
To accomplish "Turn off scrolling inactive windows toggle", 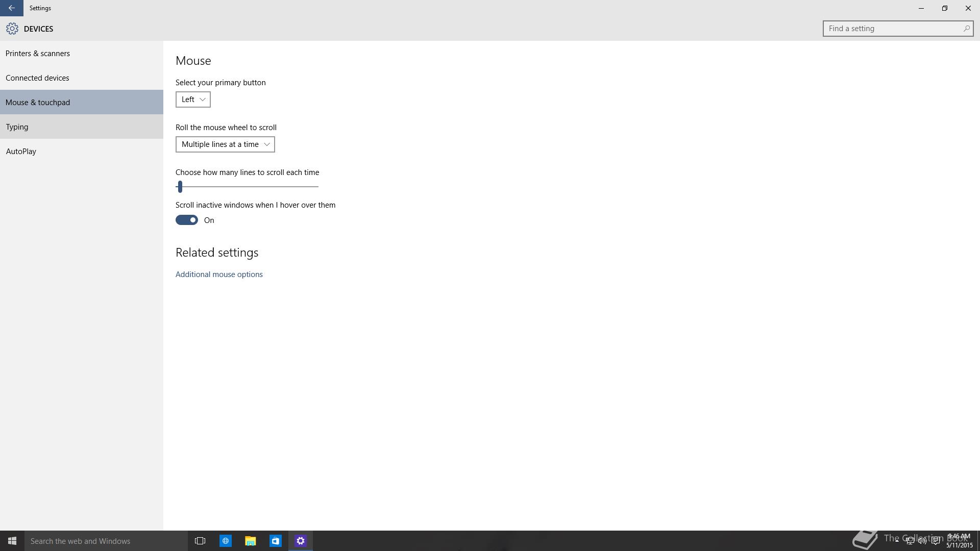I will (x=187, y=220).
